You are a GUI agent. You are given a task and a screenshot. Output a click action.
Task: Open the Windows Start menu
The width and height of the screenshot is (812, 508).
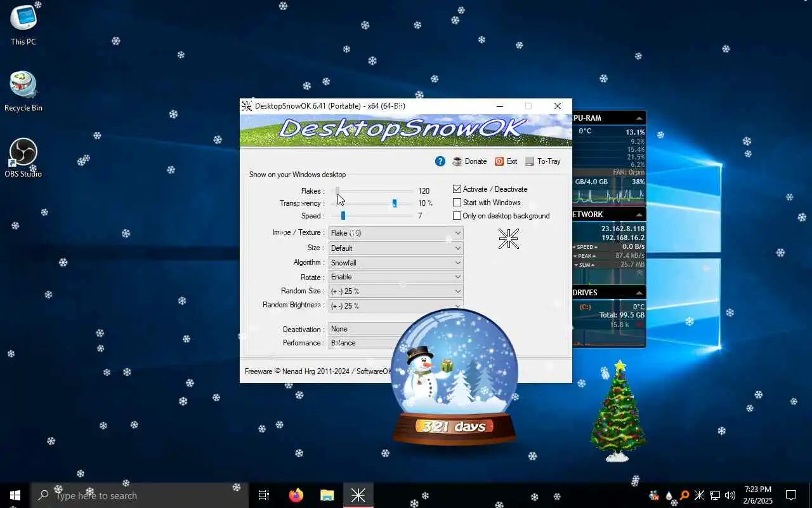pos(15,495)
